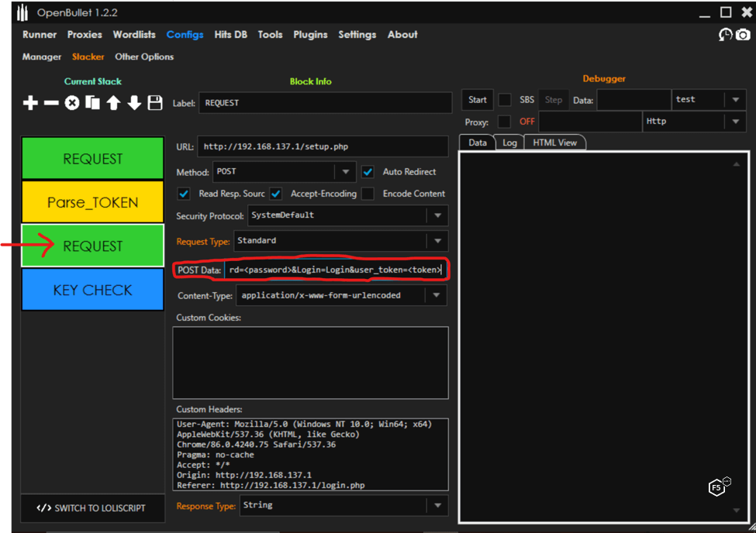Viewport: 756px width, 533px height.
Task: Click the clone block icon
Action: pos(92,103)
